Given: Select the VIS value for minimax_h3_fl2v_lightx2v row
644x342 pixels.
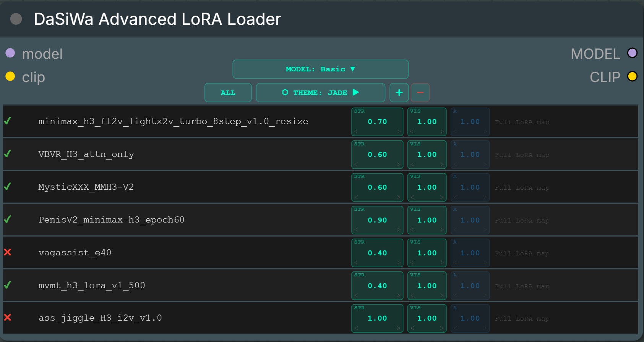Looking at the screenshot, I should point(427,122).
